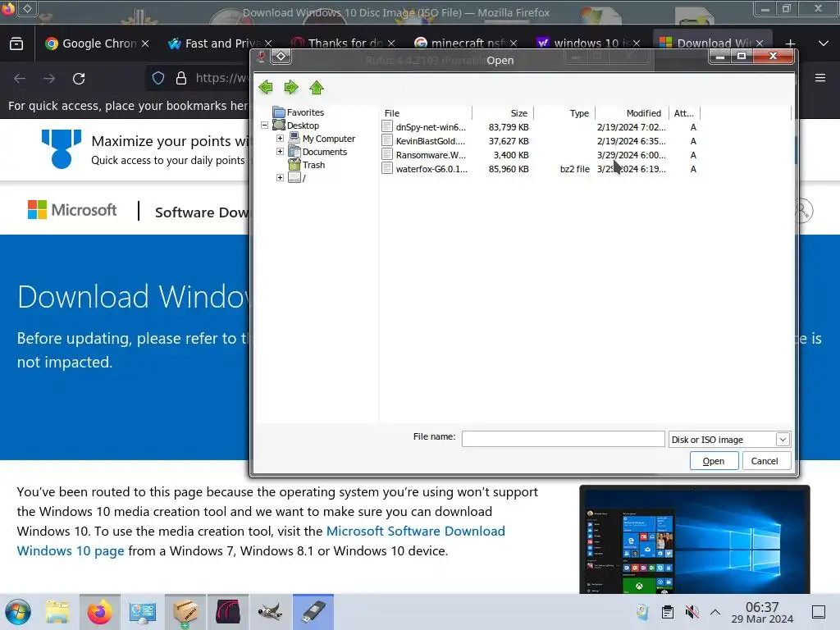The image size is (840, 630).
Task: Unmute audio via the tray volume icon
Action: tap(692, 612)
